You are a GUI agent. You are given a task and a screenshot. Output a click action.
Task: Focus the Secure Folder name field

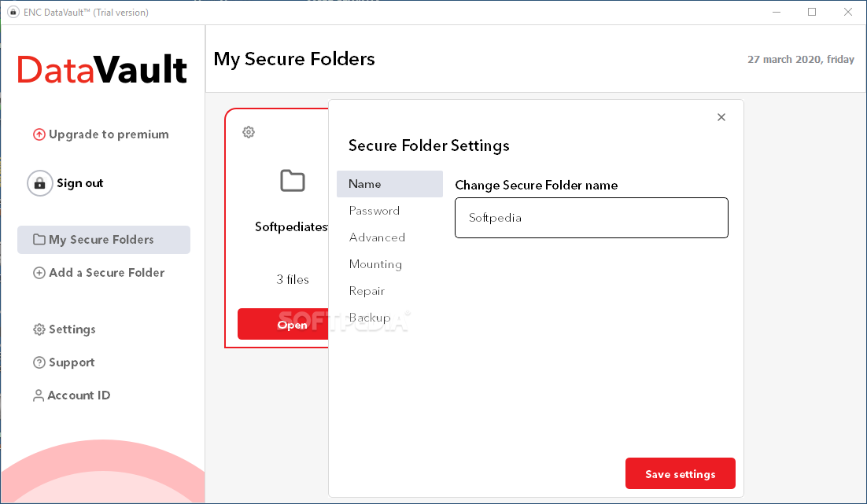(x=591, y=218)
